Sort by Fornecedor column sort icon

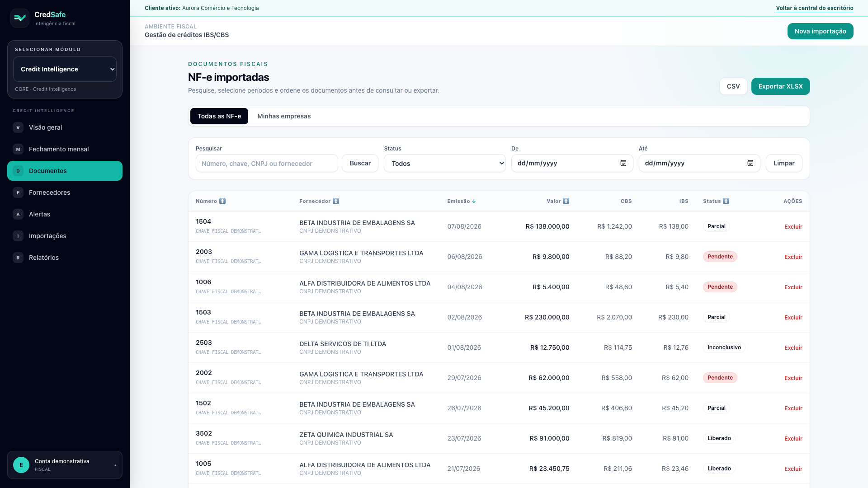pyautogui.click(x=336, y=201)
